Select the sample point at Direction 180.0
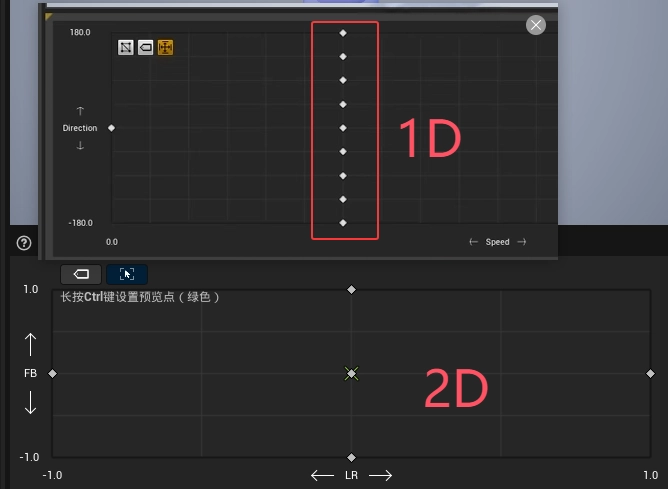The height and width of the screenshot is (489, 668). (343, 33)
